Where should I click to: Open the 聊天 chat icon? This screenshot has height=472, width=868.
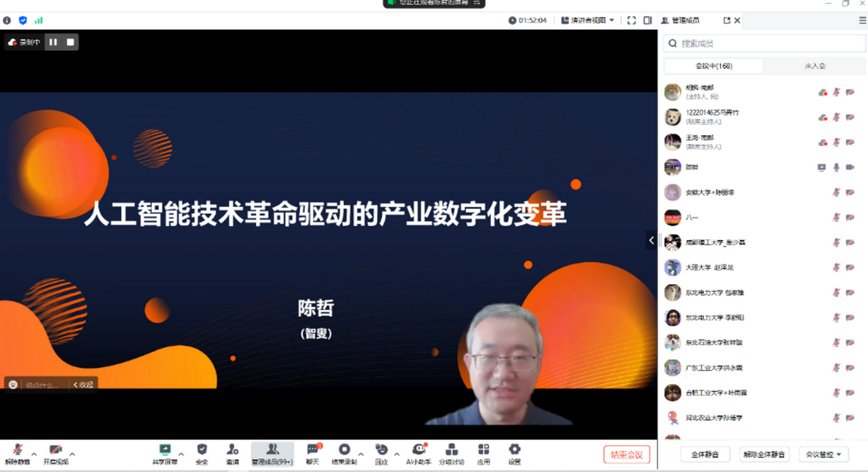tap(312, 450)
